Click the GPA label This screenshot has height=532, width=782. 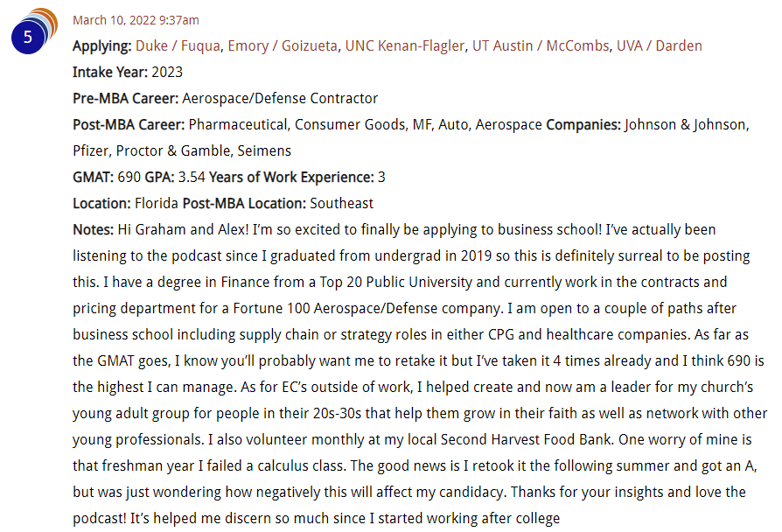tap(159, 177)
